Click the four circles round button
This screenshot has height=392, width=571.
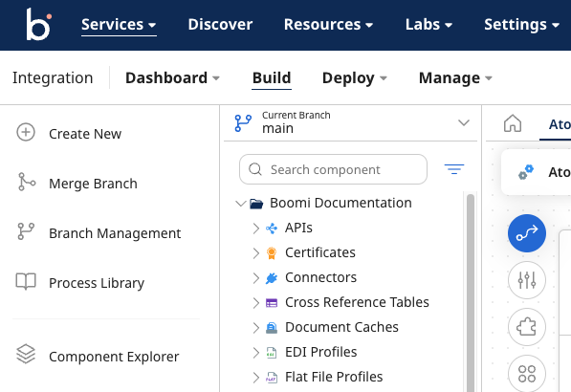click(527, 374)
